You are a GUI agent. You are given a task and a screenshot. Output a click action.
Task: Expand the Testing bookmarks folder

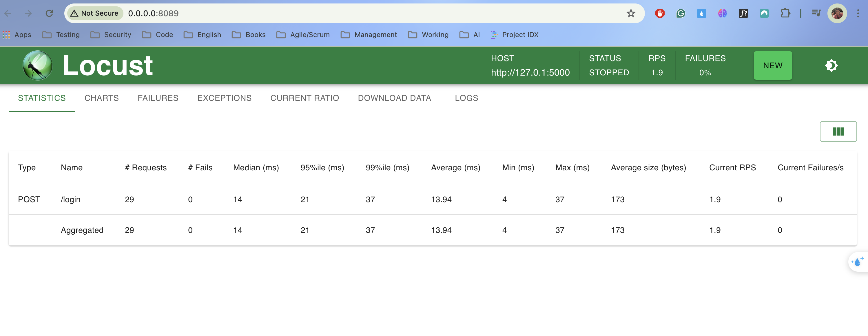coord(61,35)
